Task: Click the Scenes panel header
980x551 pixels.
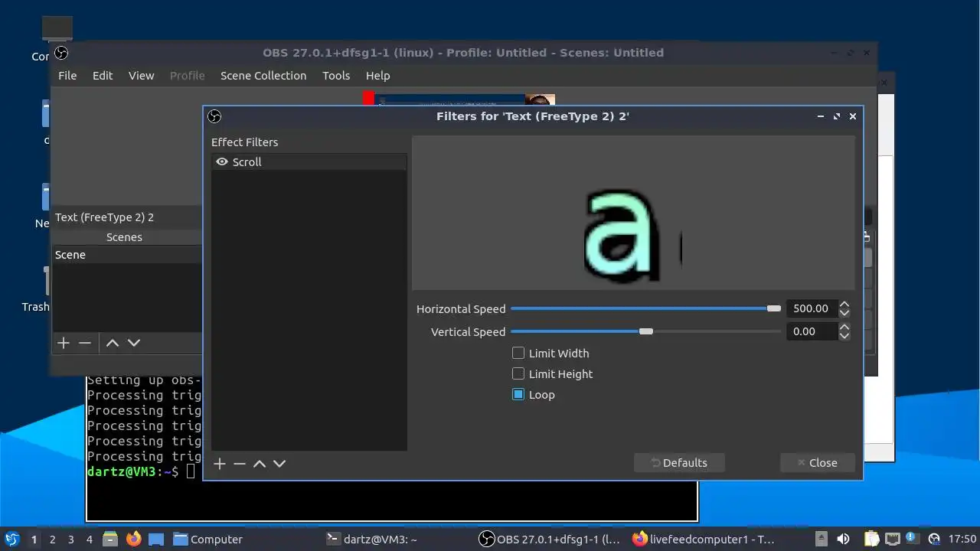Action: coord(124,237)
